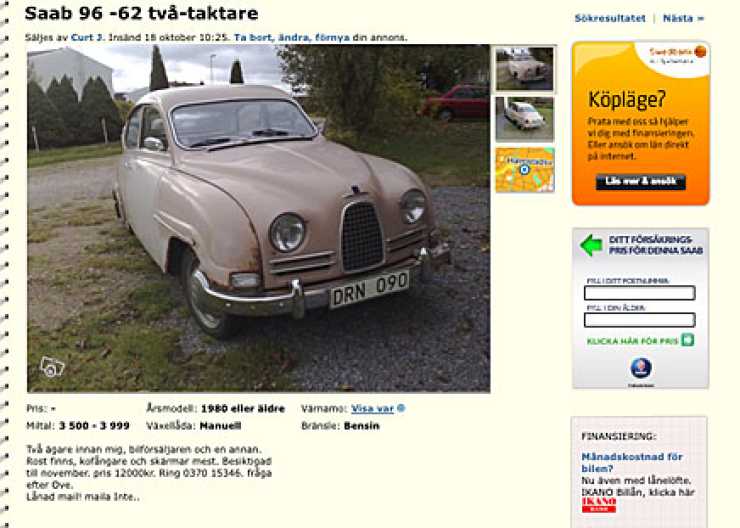Viewport: 740px width, 528px height.
Task: Focus the postnummer input field
Action: (x=639, y=293)
